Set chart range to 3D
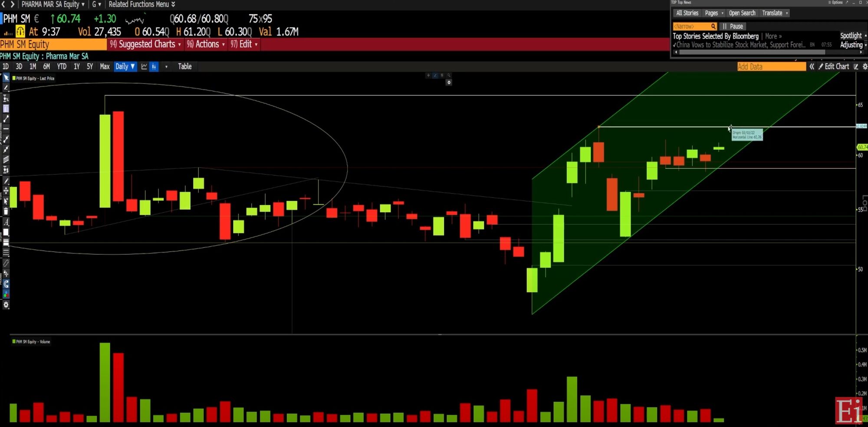Image resolution: width=868 pixels, height=427 pixels. [x=19, y=66]
